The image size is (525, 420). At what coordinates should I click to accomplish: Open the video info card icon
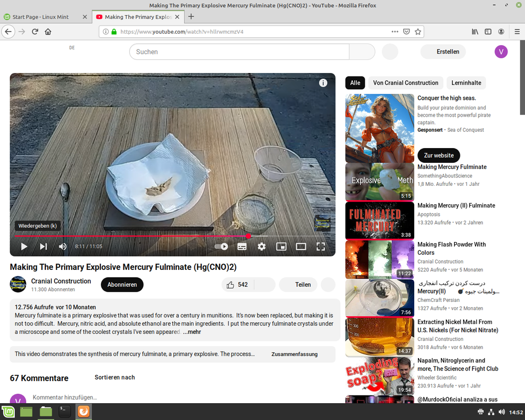tap(323, 83)
